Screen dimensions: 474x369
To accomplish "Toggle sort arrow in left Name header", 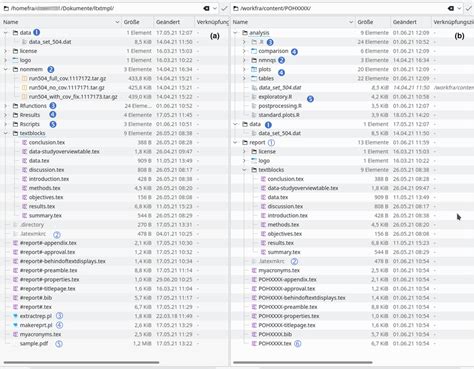I will 117,22.
